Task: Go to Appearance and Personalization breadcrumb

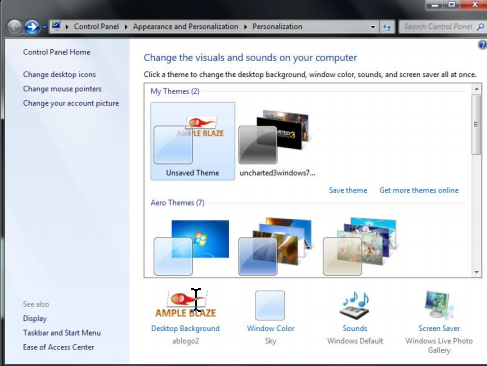Action: [186, 26]
